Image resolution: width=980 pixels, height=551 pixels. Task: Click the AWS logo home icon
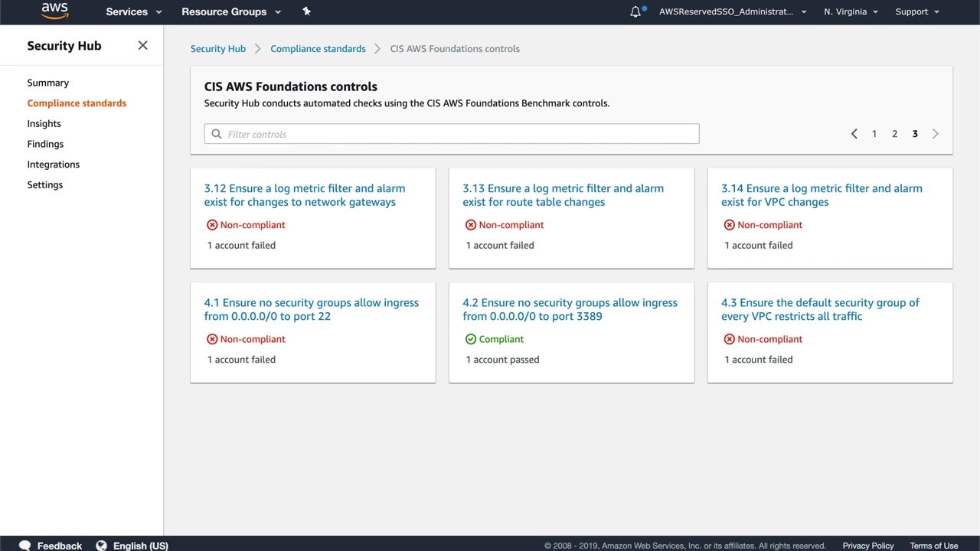tap(54, 11)
